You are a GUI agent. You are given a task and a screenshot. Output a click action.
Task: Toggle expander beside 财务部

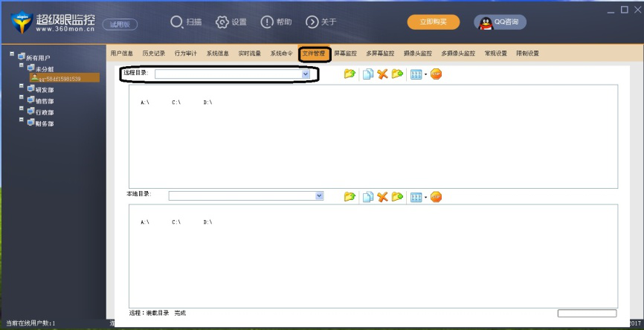(x=22, y=120)
